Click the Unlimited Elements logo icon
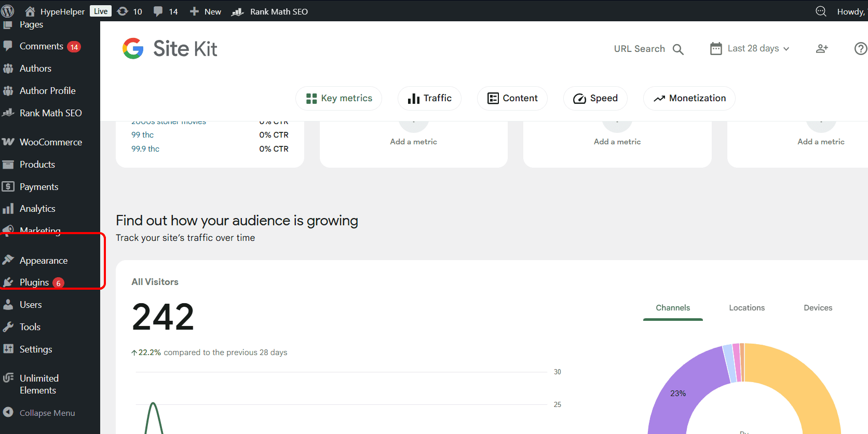 tap(8, 377)
